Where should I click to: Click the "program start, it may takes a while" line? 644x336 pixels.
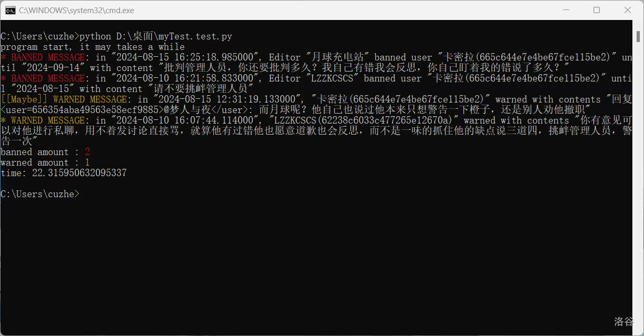(93, 47)
